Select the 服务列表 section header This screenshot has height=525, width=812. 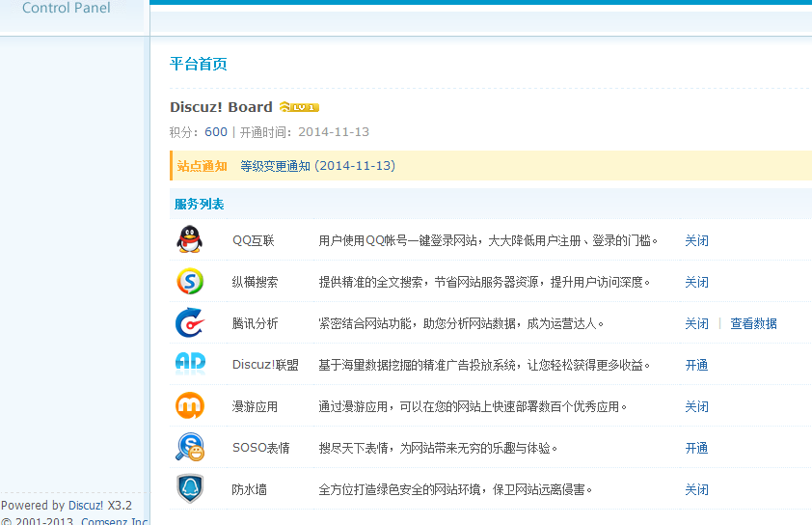(x=199, y=205)
